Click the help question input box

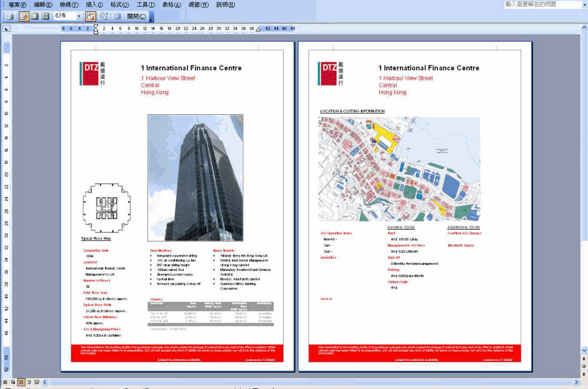[542, 4]
